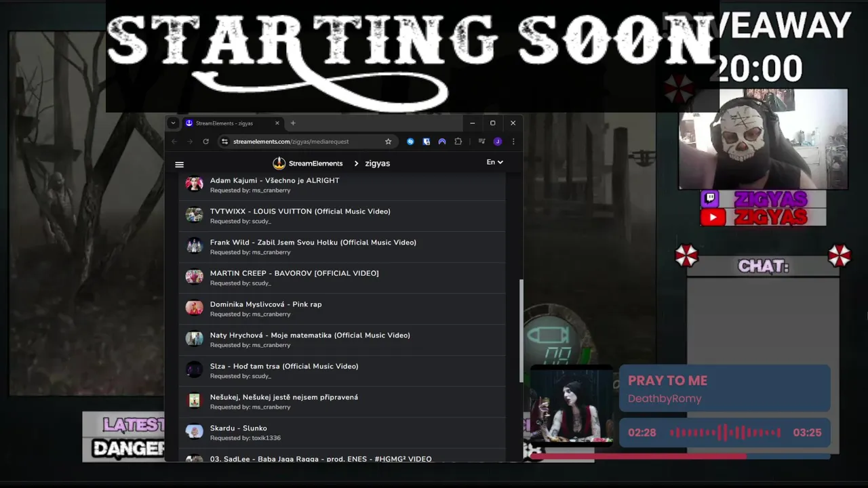The width and height of the screenshot is (868, 488).
Task: Select TVTWIXX - LOUIS VUITTON song title
Action: (x=300, y=211)
